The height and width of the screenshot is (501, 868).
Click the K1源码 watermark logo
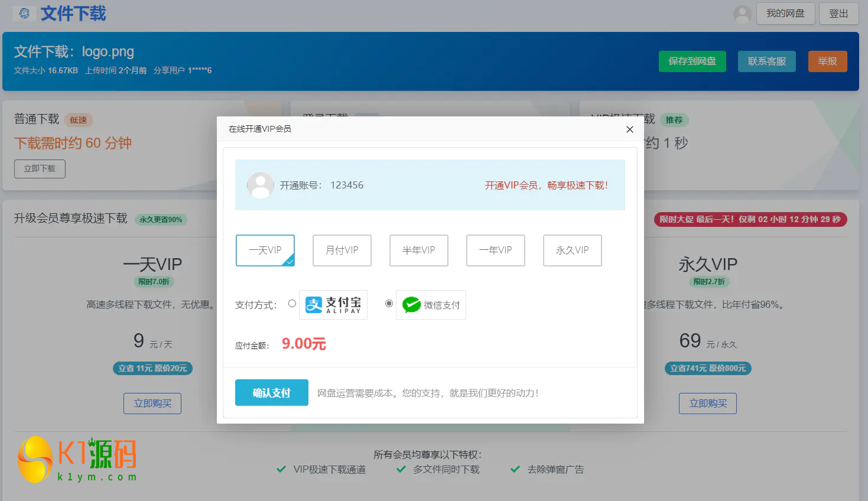(77, 460)
